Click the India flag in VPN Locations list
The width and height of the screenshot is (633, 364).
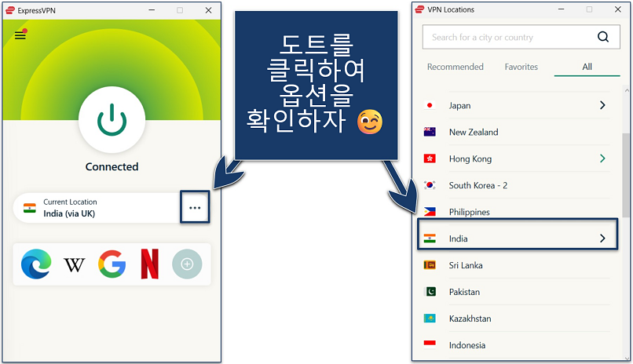click(x=430, y=238)
